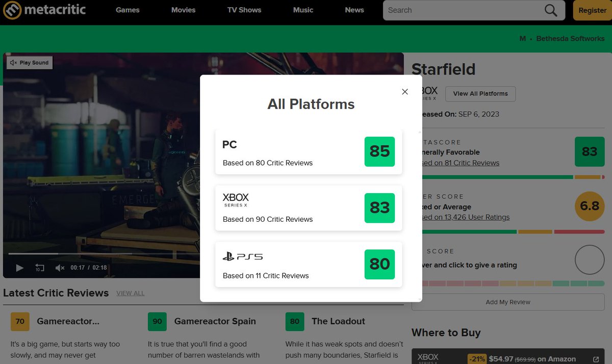The height and width of the screenshot is (364, 612).
Task: Click the View All Platforms button
Action: click(x=480, y=94)
